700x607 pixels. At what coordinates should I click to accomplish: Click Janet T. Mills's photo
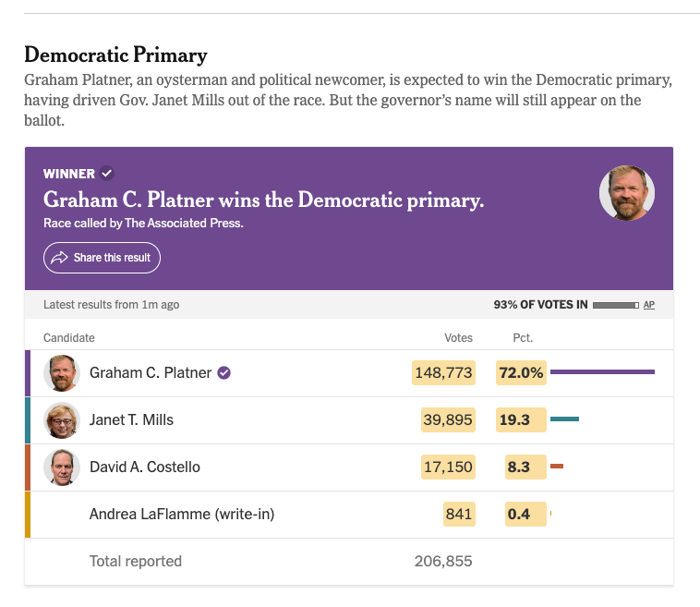62,420
